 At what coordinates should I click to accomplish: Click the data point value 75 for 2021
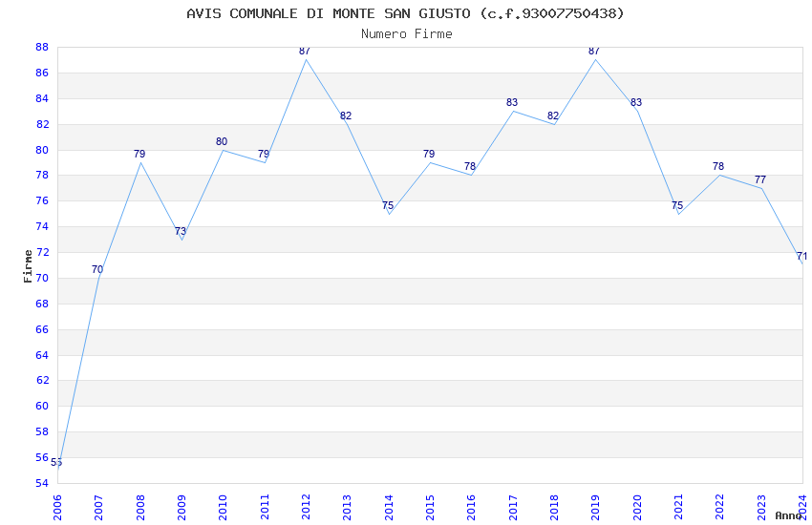coord(677,205)
